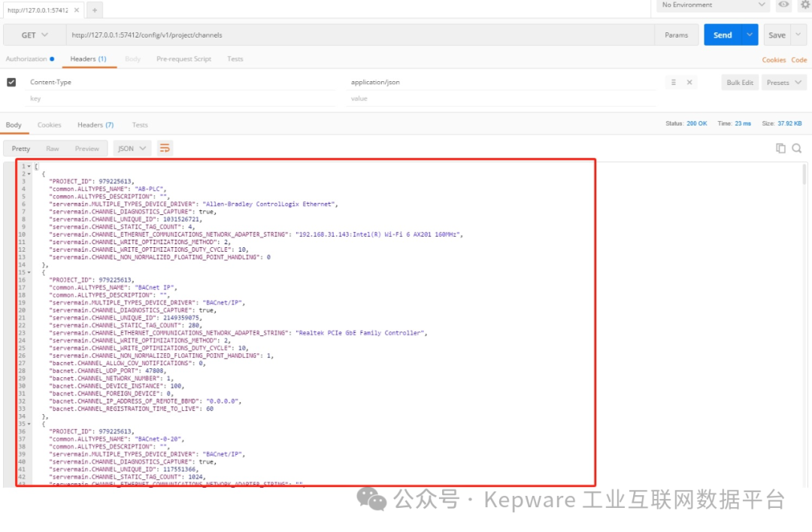The width and height of the screenshot is (812, 532).
Task: Open the response Tests tab
Action: [140, 125]
